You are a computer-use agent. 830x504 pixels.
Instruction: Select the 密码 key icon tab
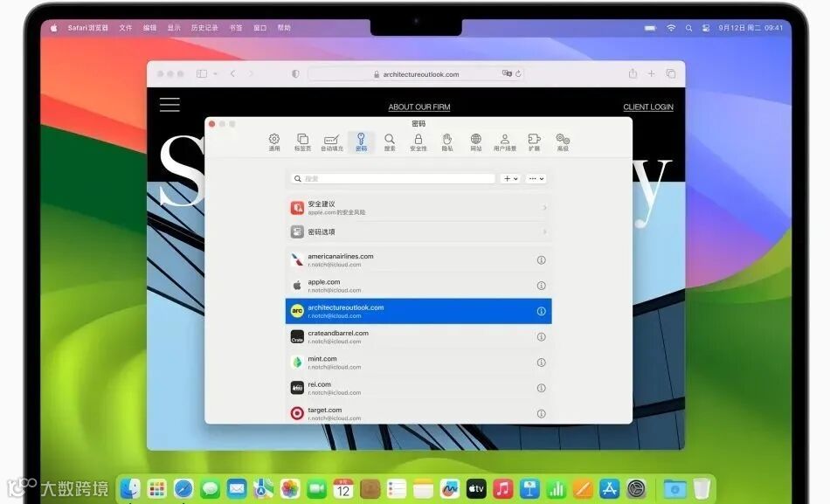point(361,142)
